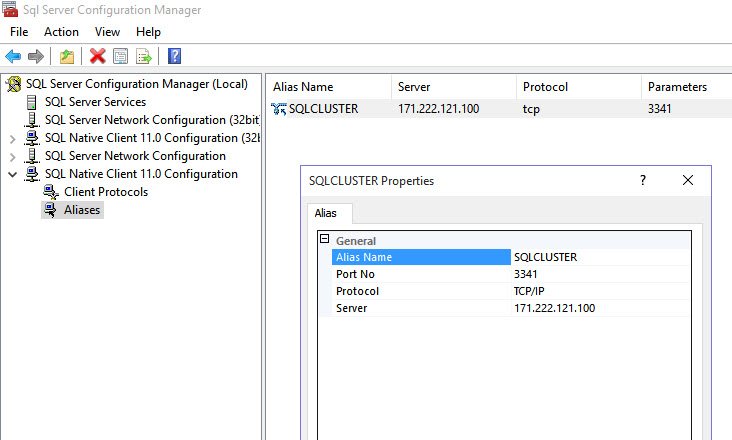Click the tcp protocol list cell

[531, 109]
